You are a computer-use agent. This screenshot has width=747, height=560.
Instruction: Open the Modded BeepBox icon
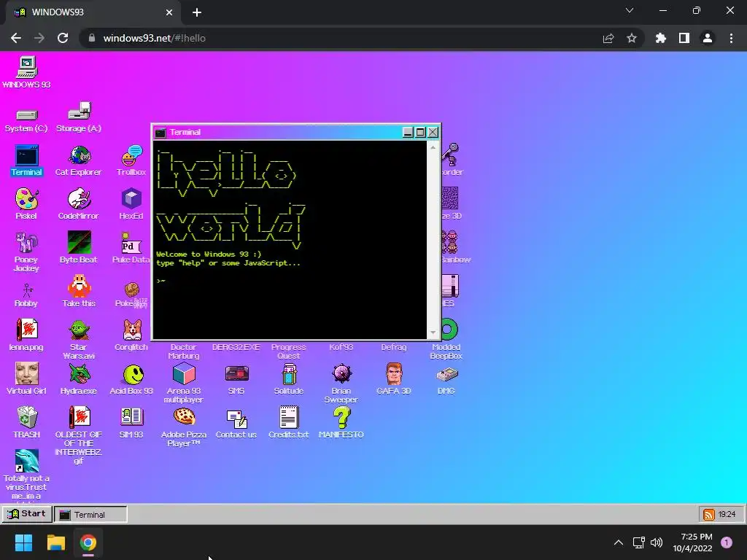tap(448, 330)
